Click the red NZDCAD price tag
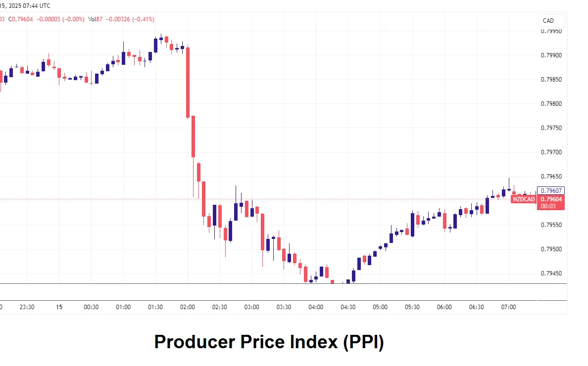 pyautogui.click(x=524, y=199)
